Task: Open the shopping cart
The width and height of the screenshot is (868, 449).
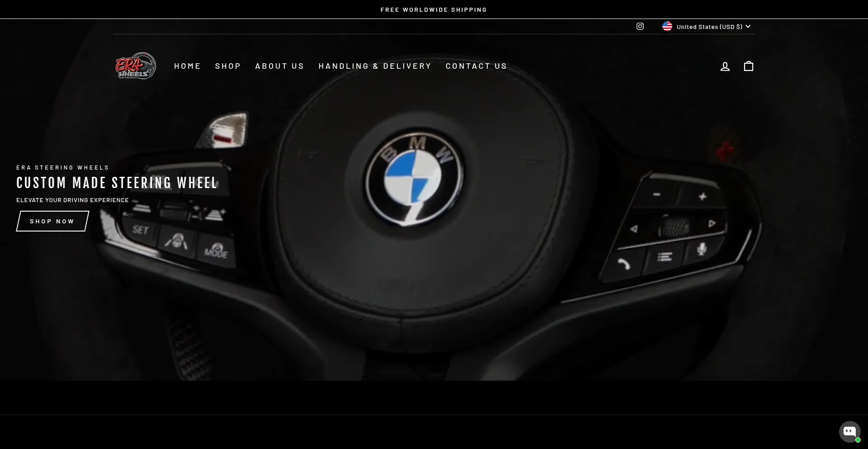Action: point(748,66)
